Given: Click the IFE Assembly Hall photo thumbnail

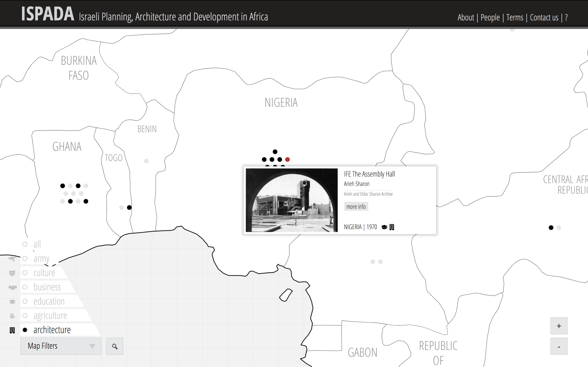Looking at the screenshot, I should [x=292, y=200].
